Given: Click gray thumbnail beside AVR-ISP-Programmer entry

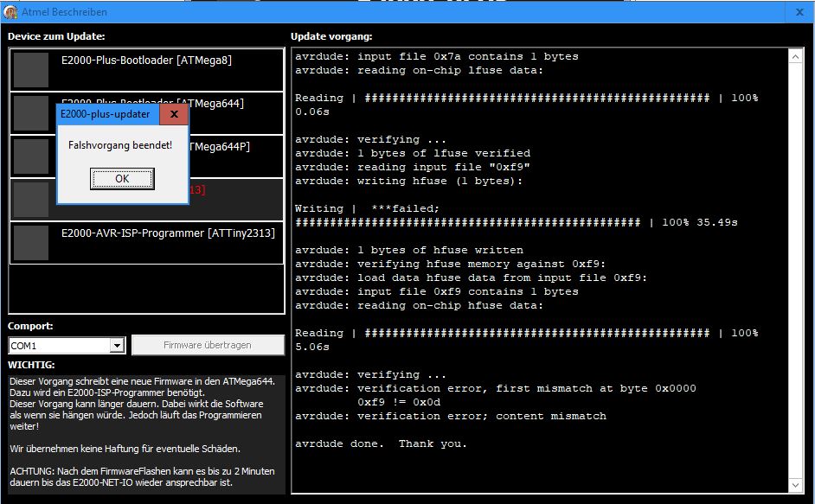Looking at the screenshot, I should click(30, 243).
